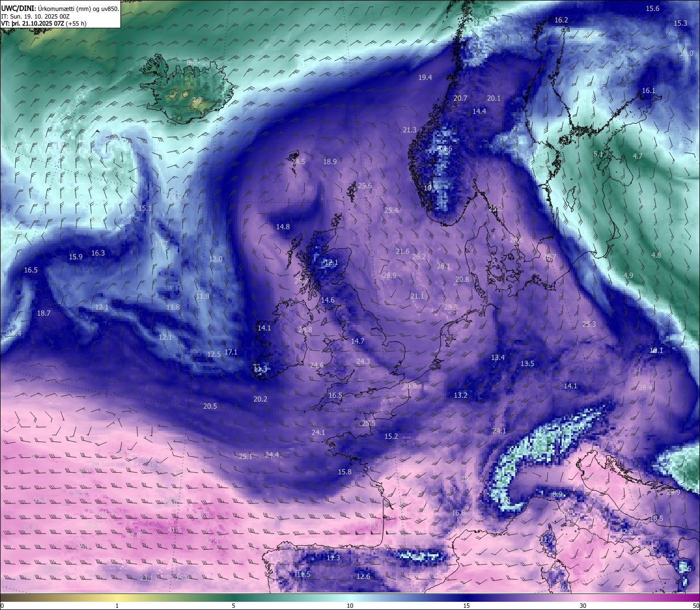Click the map value '24.3'
Image resolution: width=700 pixels, height=610 pixels.
[x=363, y=361]
